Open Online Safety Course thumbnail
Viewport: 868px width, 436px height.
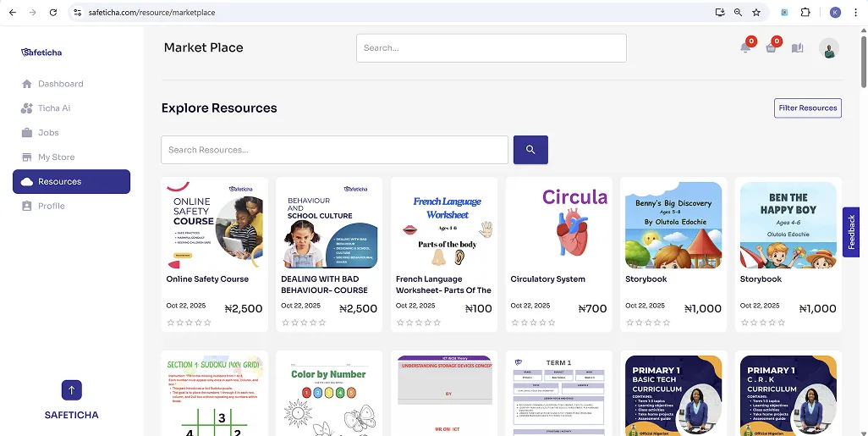(x=214, y=225)
